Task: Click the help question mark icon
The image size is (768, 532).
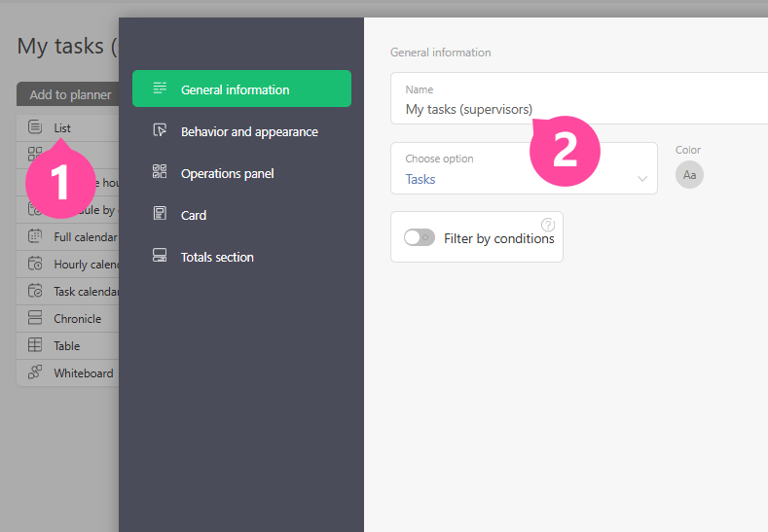Action: [547, 225]
